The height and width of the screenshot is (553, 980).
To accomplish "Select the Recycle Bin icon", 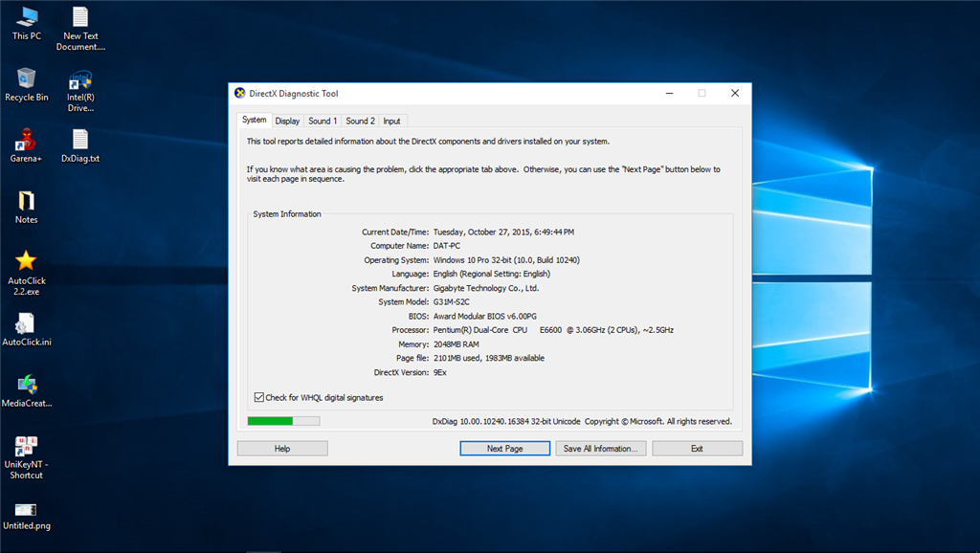I will [x=26, y=84].
